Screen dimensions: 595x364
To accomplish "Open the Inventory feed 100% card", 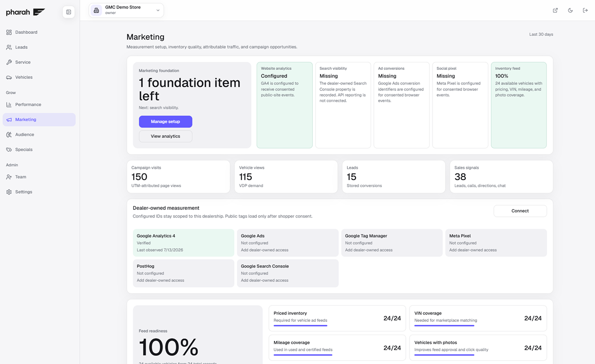I will [519, 105].
